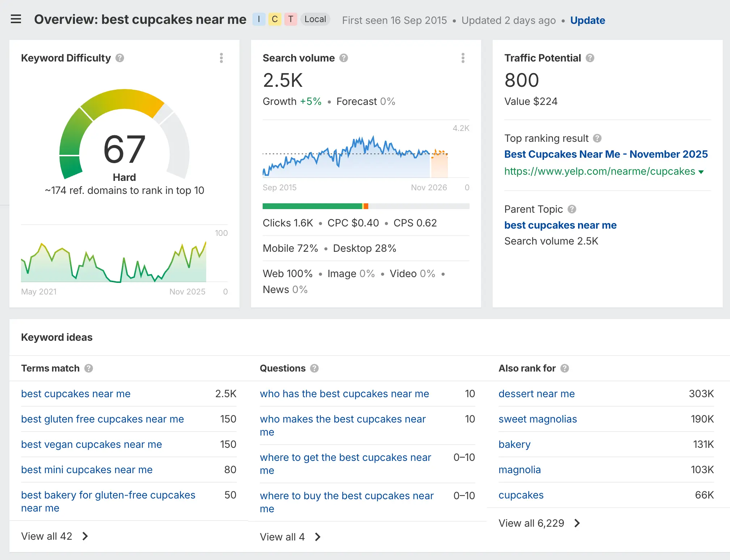Image resolution: width=730 pixels, height=560 pixels.
Task: Click the Also rank for help icon
Action: [x=564, y=368]
